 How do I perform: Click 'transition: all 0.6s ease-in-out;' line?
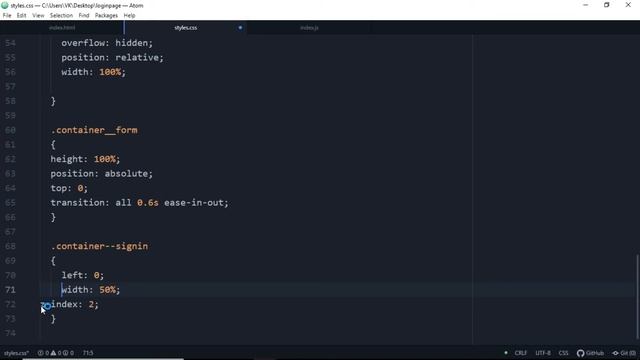tap(140, 202)
